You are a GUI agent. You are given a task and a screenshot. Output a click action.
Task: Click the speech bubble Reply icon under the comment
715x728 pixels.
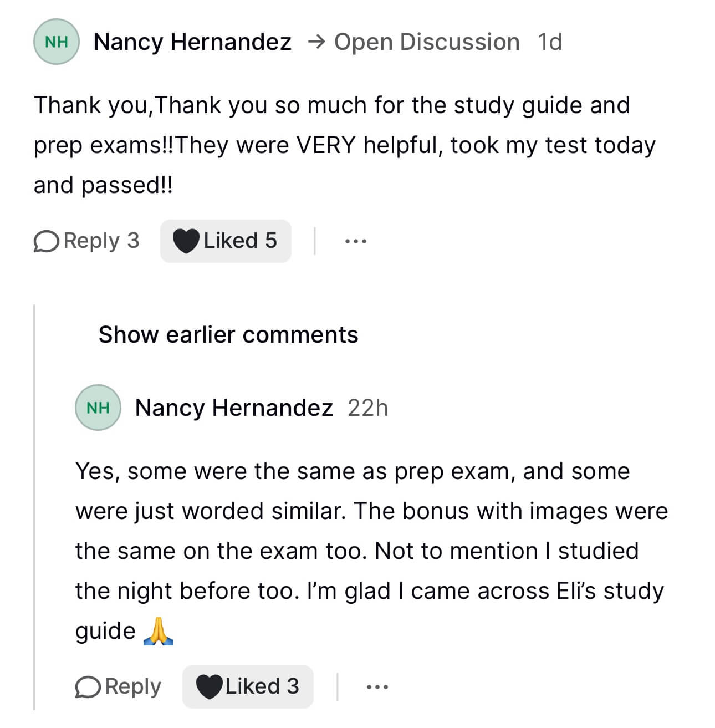pos(89,687)
